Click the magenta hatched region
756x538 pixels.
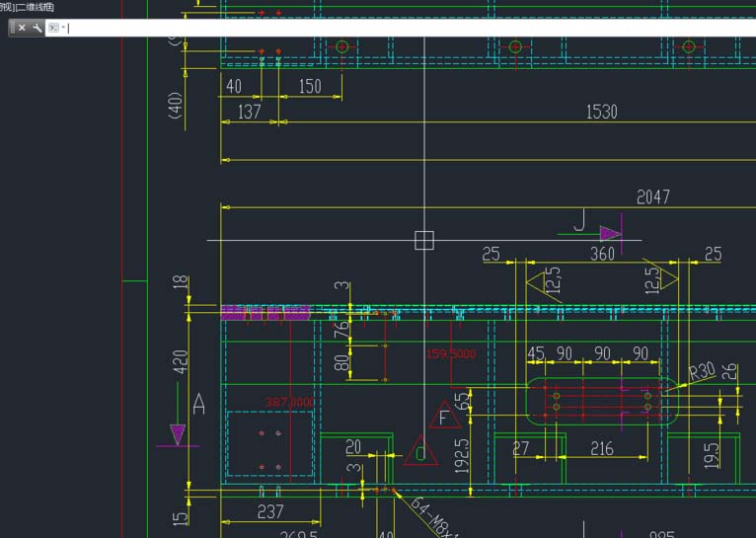pos(265,312)
